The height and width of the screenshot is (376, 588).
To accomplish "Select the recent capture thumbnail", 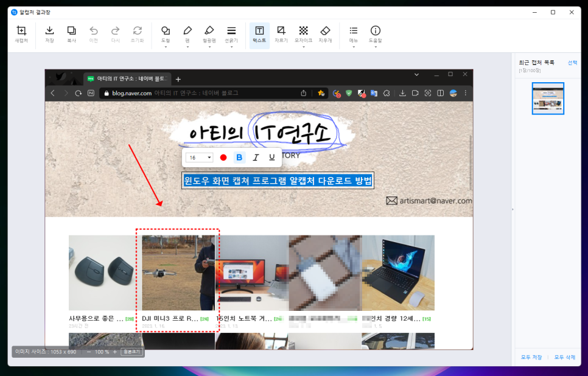I will pos(548,99).
